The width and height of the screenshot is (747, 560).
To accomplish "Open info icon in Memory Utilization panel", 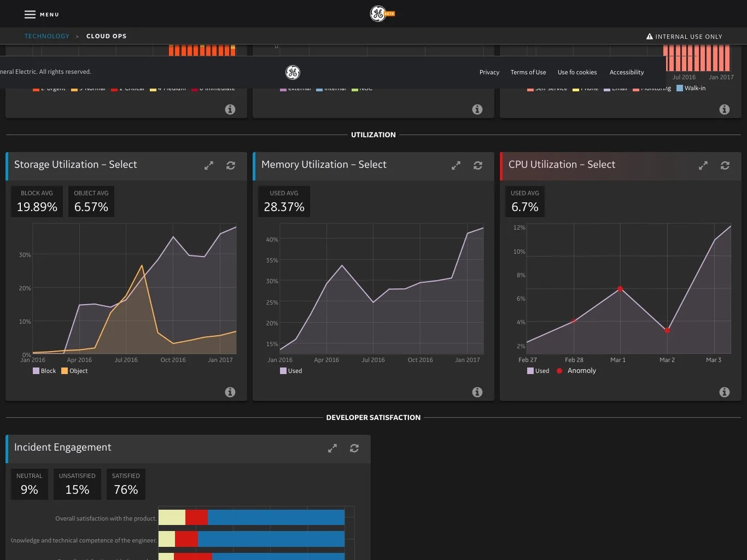I will click(477, 392).
